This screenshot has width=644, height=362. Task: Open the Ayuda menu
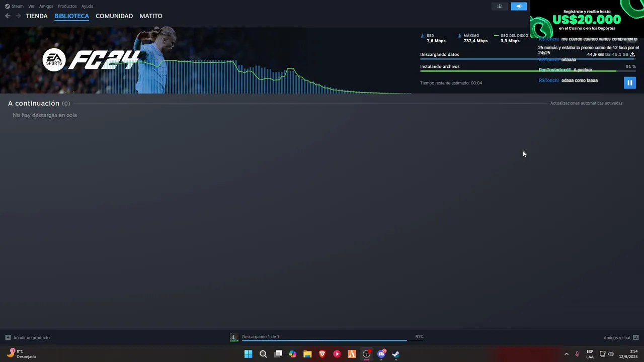coord(87,6)
